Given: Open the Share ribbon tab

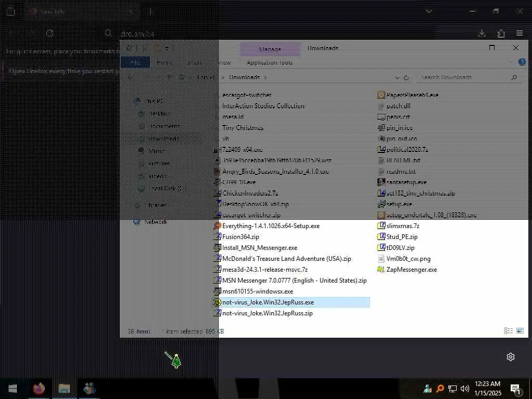Looking at the screenshot, I should coord(195,62).
